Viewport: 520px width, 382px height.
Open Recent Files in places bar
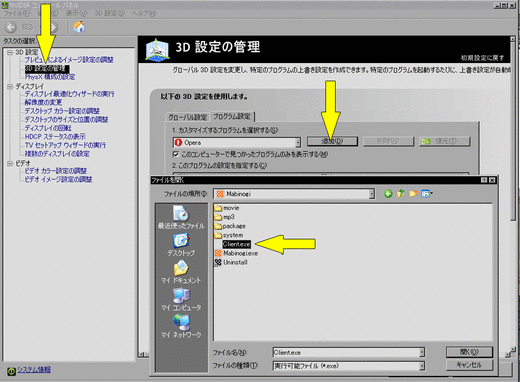[181, 217]
